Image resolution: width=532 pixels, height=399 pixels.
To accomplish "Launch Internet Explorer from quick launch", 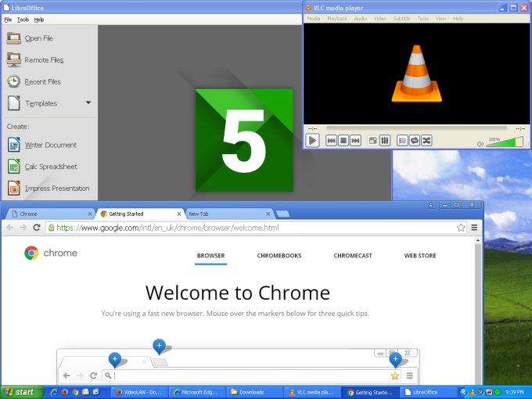I will [54, 392].
